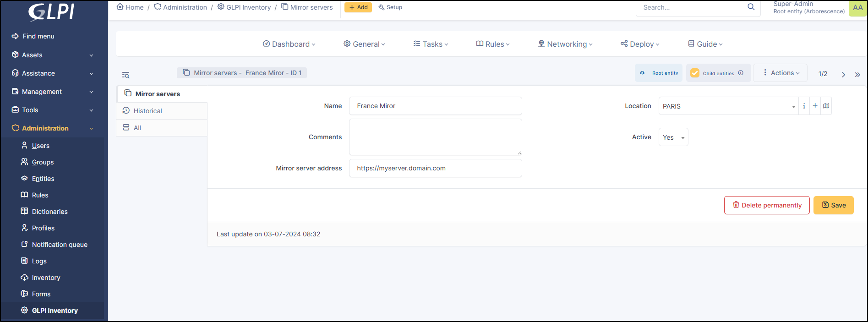Click the plus icon to add location
868x322 pixels.
(815, 106)
